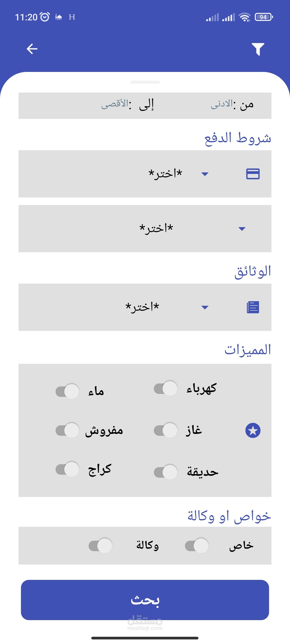Tap the filter funnel icon
The image size is (290, 644).
[x=258, y=49]
